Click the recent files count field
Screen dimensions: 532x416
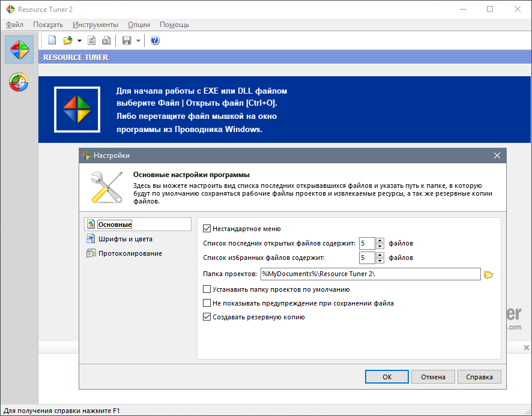pyautogui.click(x=367, y=243)
